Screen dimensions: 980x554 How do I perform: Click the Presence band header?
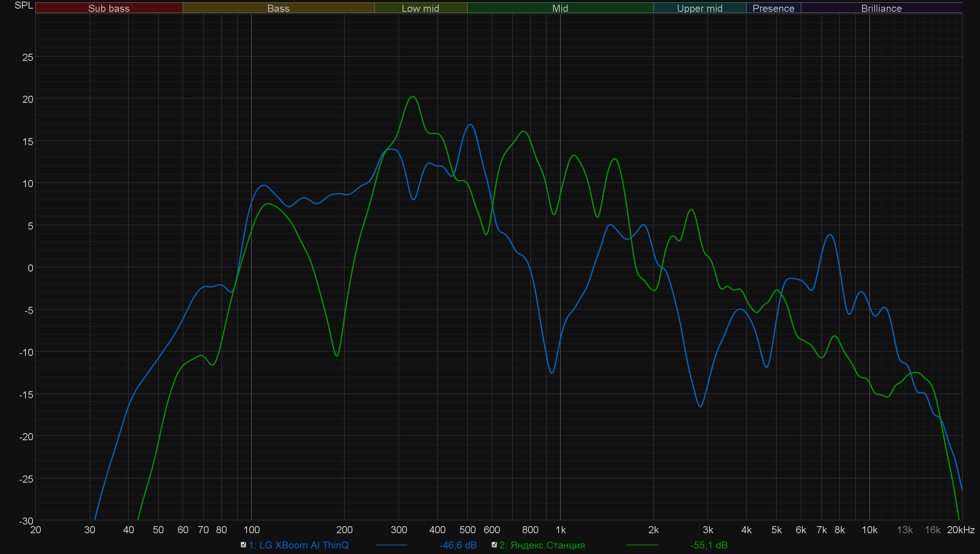773,8
